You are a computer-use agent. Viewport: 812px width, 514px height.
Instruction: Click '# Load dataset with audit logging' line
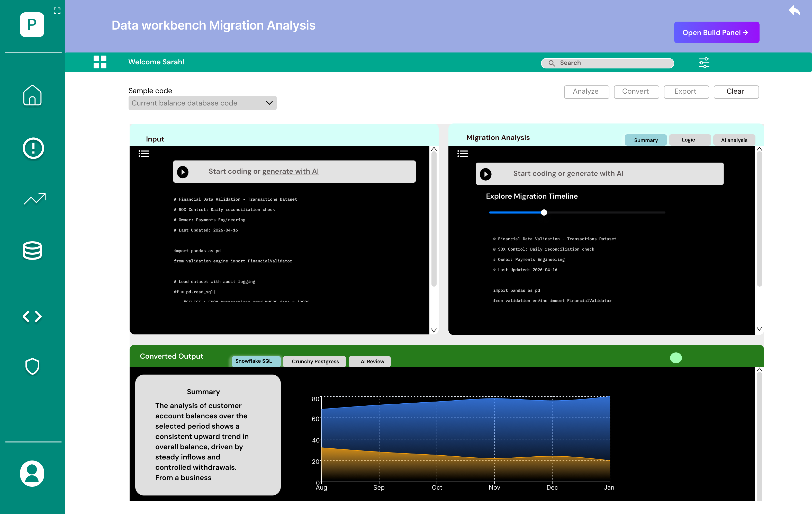click(x=214, y=281)
